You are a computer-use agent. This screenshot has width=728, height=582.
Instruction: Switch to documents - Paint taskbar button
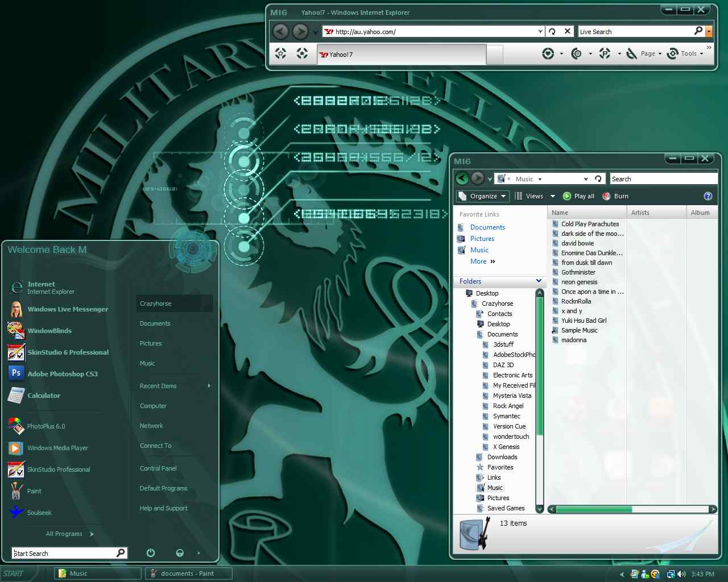click(189, 573)
